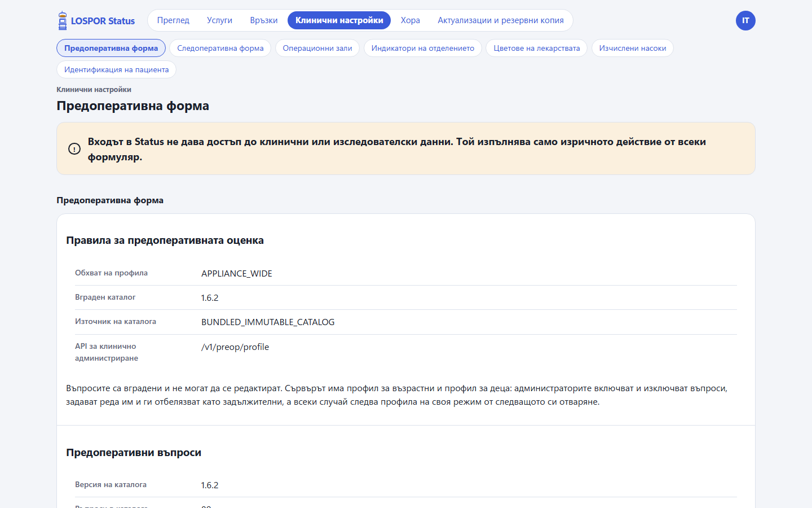The height and width of the screenshot is (508, 812).
Task: Open Индикатори на отделението section
Action: pyautogui.click(x=423, y=48)
